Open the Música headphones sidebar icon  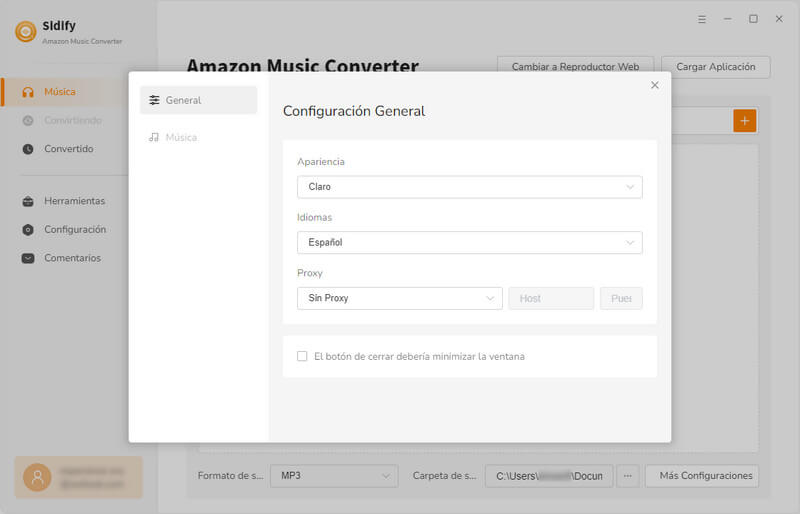28,92
